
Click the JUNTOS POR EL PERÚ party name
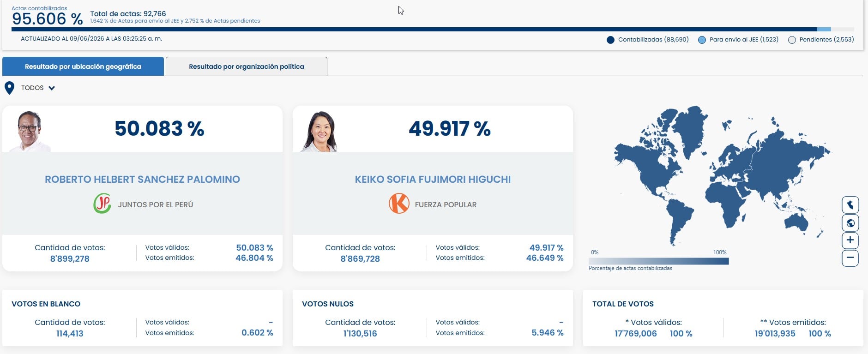(156, 204)
